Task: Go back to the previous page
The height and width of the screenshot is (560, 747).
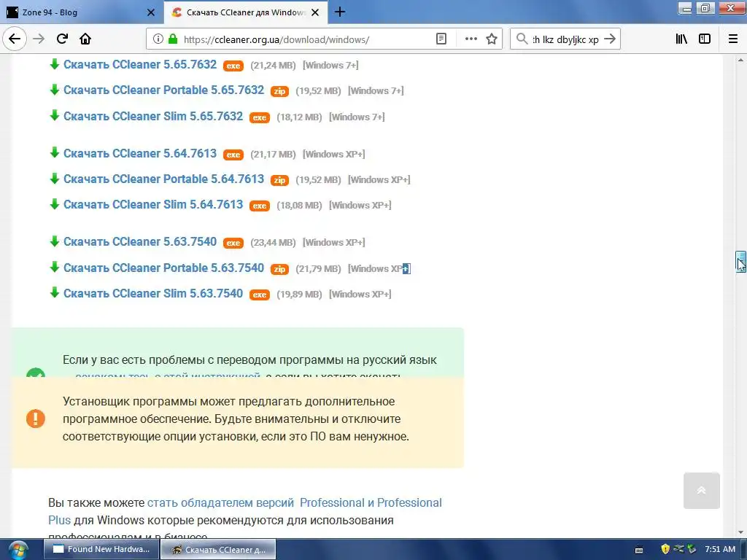Action: coord(15,39)
